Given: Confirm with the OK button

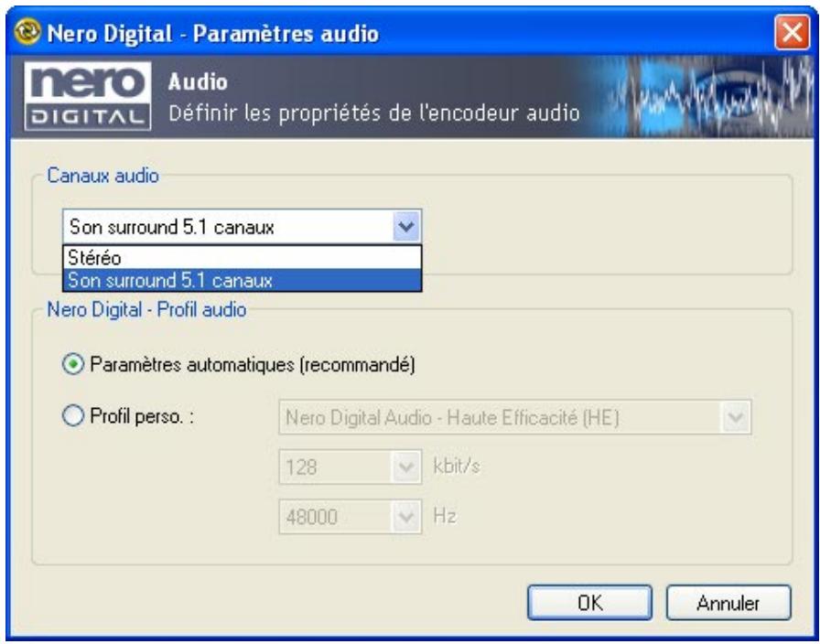Looking at the screenshot, I should pos(590,603).
